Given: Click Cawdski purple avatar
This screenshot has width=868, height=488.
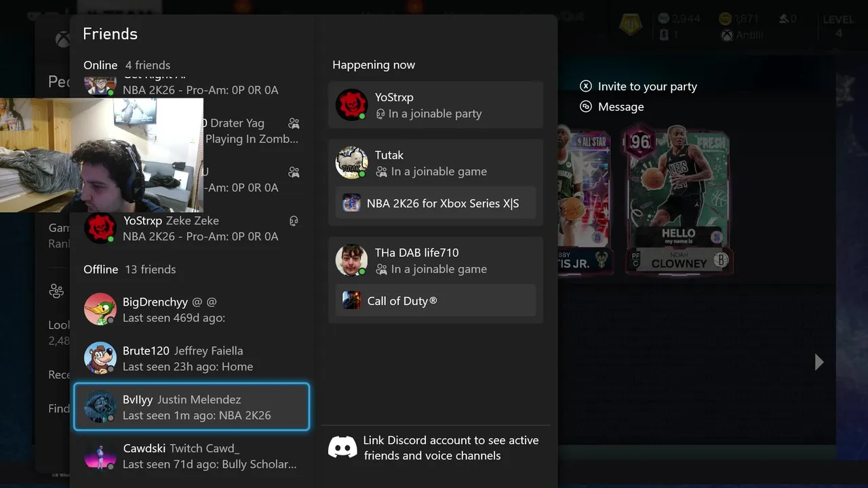Looking at the screenshot, I should tap(100, 455).
